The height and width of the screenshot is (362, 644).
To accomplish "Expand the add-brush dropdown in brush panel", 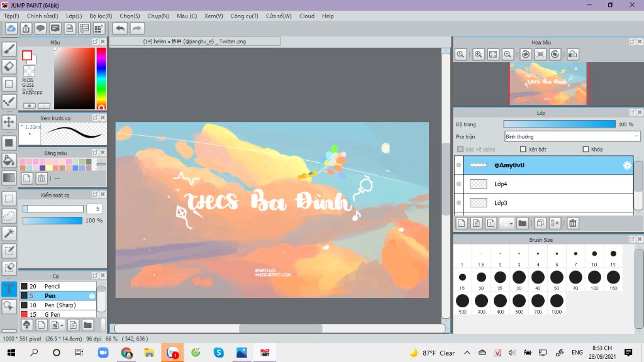I will [x=62, y=326].
